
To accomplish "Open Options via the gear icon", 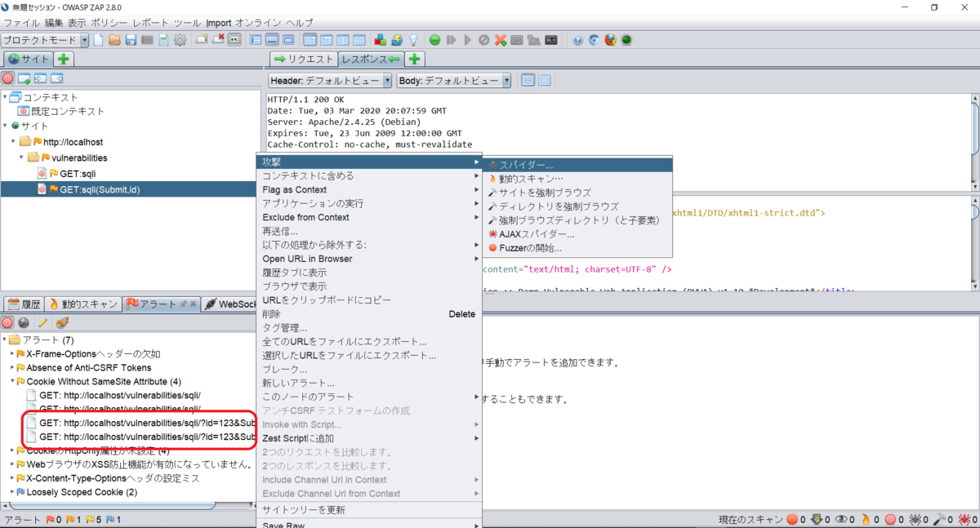I will click(x=180, y=40).
